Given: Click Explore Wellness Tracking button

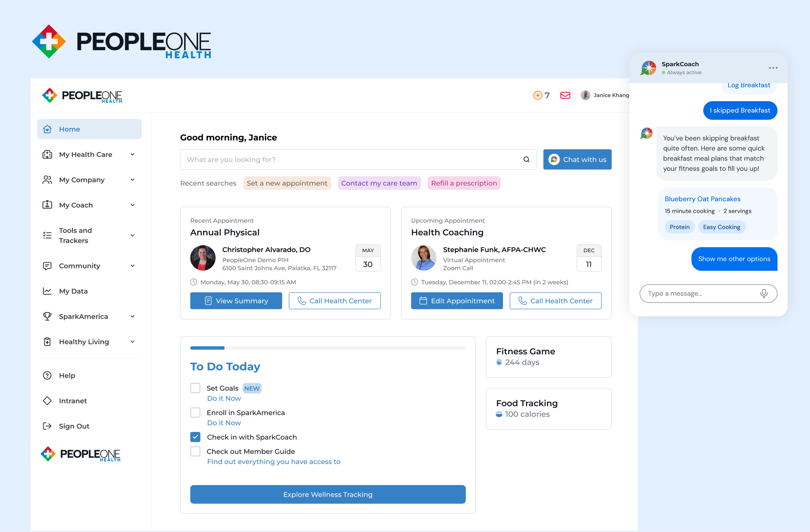Looking at the screenshot, I should 328,494.
